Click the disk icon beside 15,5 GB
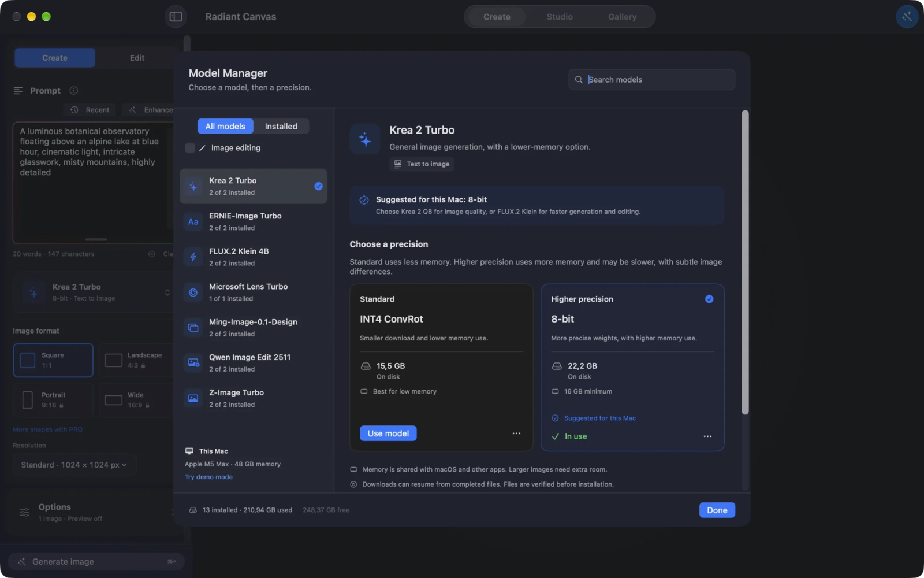Viewport: 924px width, 578px height. [x=366, y=366]
